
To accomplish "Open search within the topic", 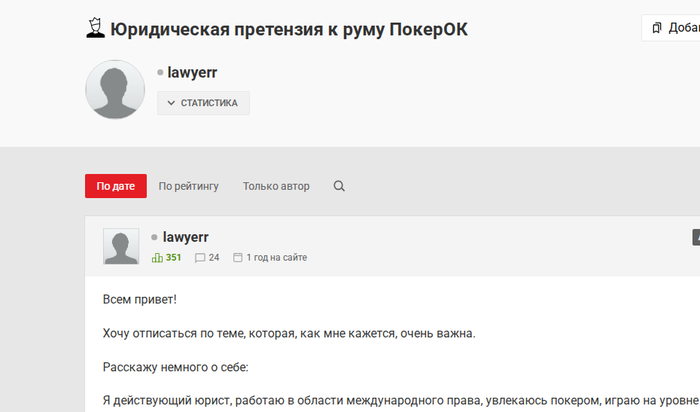I will tap(339, 186).
